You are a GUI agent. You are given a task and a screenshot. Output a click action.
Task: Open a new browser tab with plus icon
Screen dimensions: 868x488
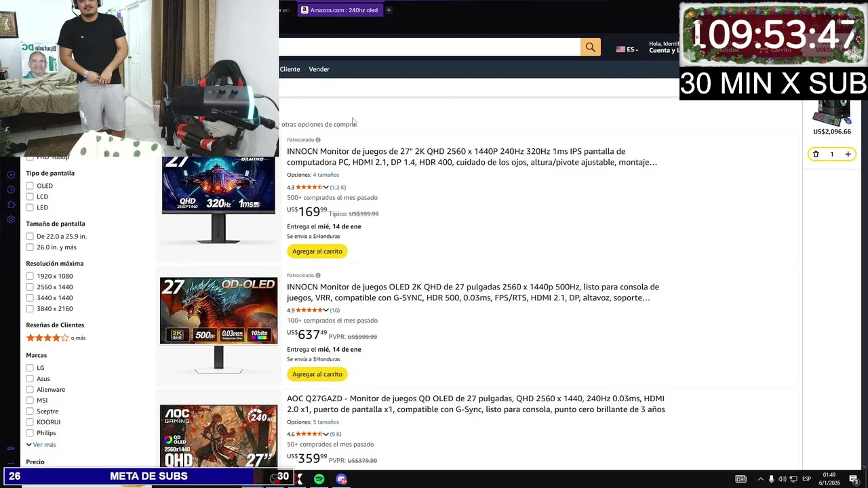coord(389,10)
